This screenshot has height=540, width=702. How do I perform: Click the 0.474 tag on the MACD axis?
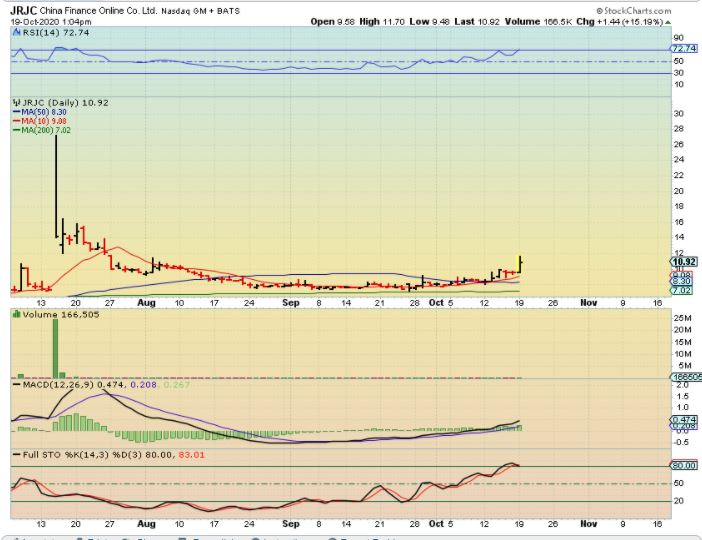pyautogui.click(x=684, y=420)
